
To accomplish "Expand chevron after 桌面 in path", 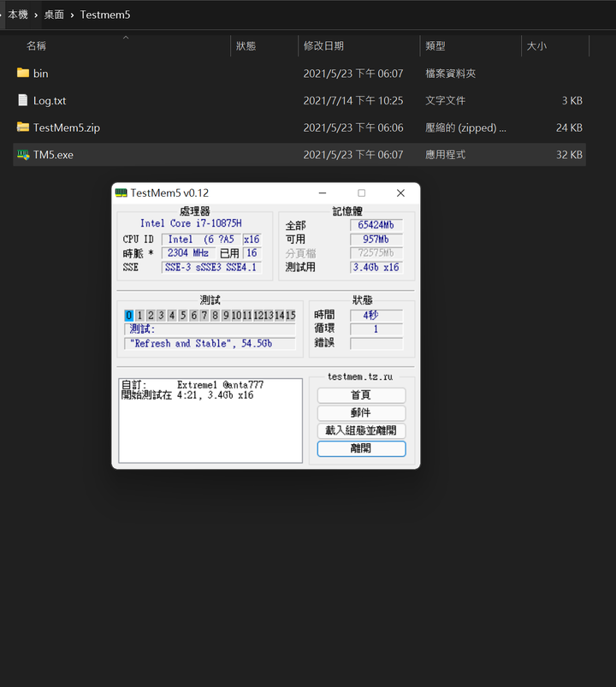I will [72, 15].
